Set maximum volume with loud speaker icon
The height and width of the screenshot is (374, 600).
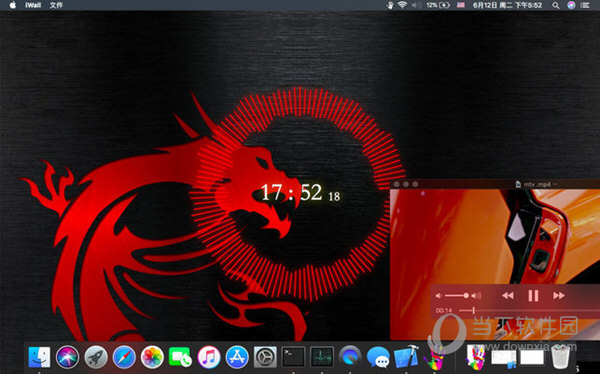[x=476, y=296]
